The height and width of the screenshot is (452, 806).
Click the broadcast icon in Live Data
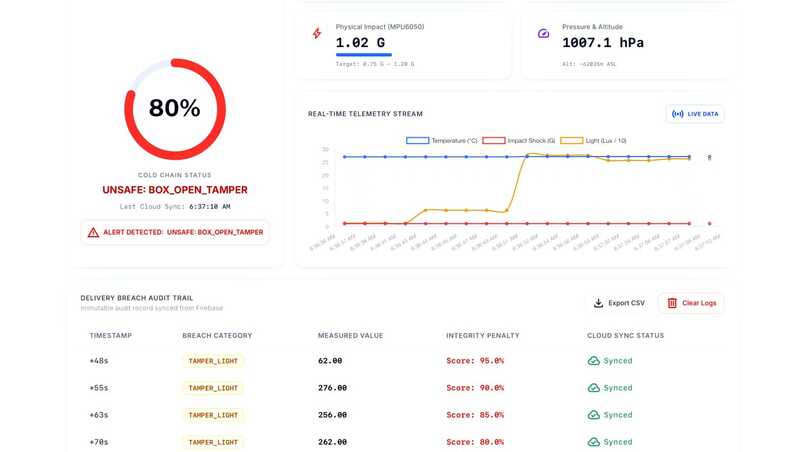[x=677, y=114]
